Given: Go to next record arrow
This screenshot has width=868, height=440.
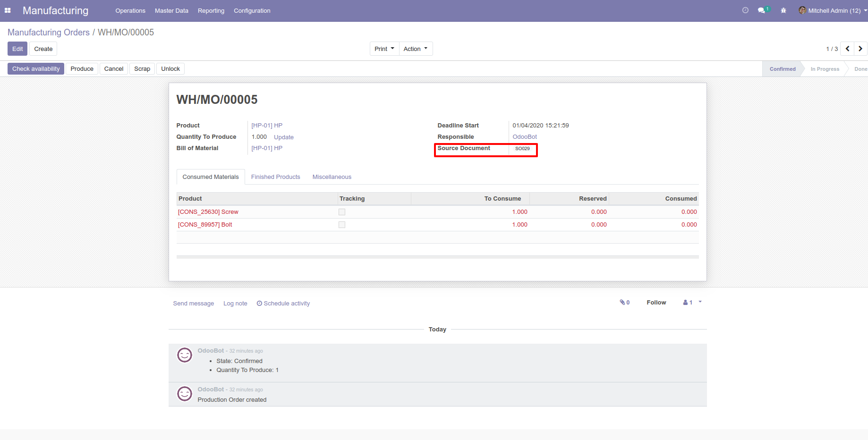Looking at the screenshot, I should point(860,49).
